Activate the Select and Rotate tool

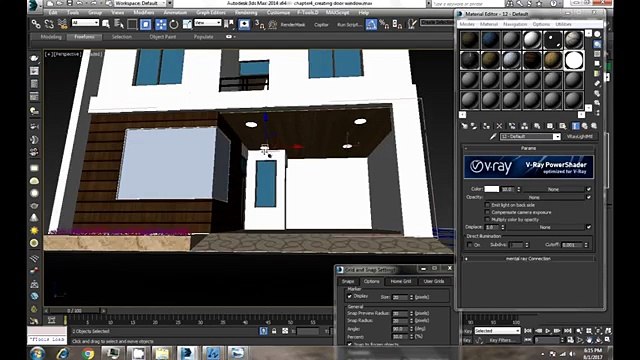174,24
